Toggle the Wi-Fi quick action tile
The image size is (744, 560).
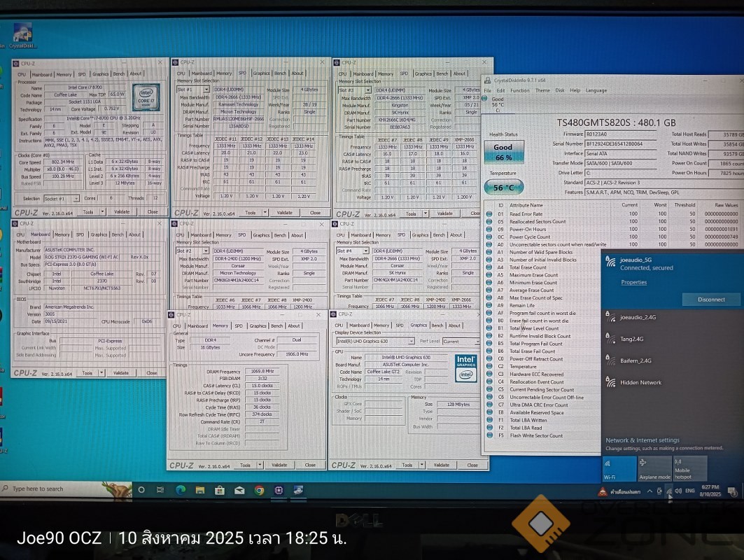coord(619,468)
